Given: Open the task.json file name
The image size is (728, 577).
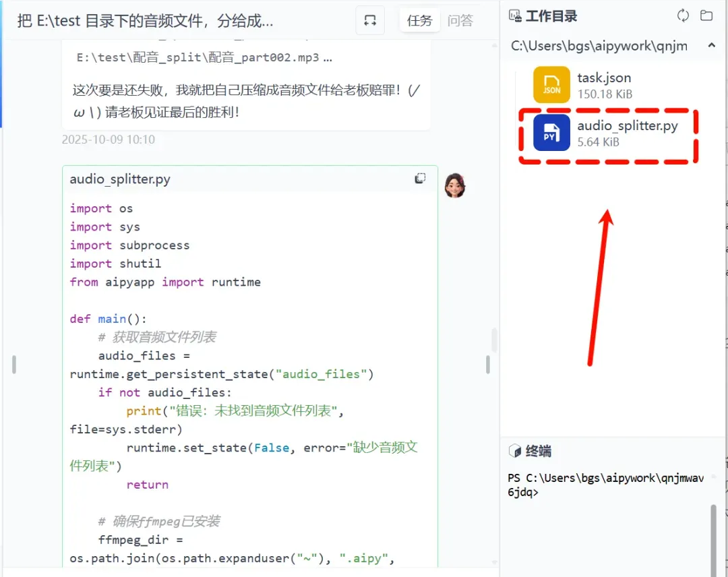Looking at the screenshot, I should 604,78.
